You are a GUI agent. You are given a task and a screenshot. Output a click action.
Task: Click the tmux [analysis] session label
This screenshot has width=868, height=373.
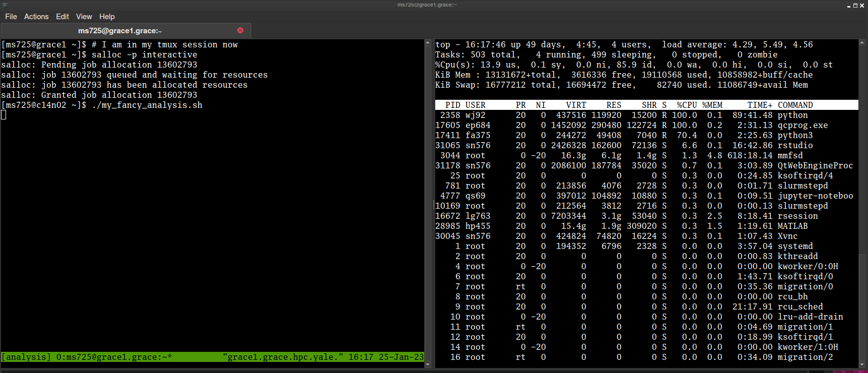[x=26, y=357]
